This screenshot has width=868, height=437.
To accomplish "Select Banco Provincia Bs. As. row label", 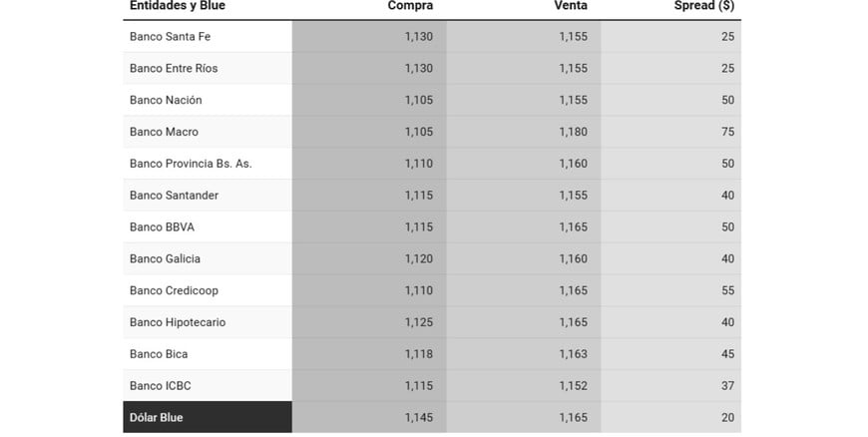I will 190,164.
